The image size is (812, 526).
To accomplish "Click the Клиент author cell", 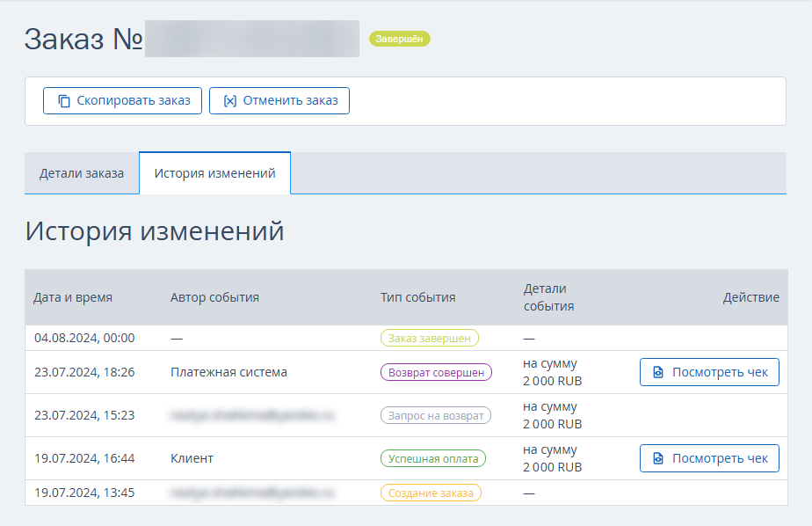I will [192, 458].
